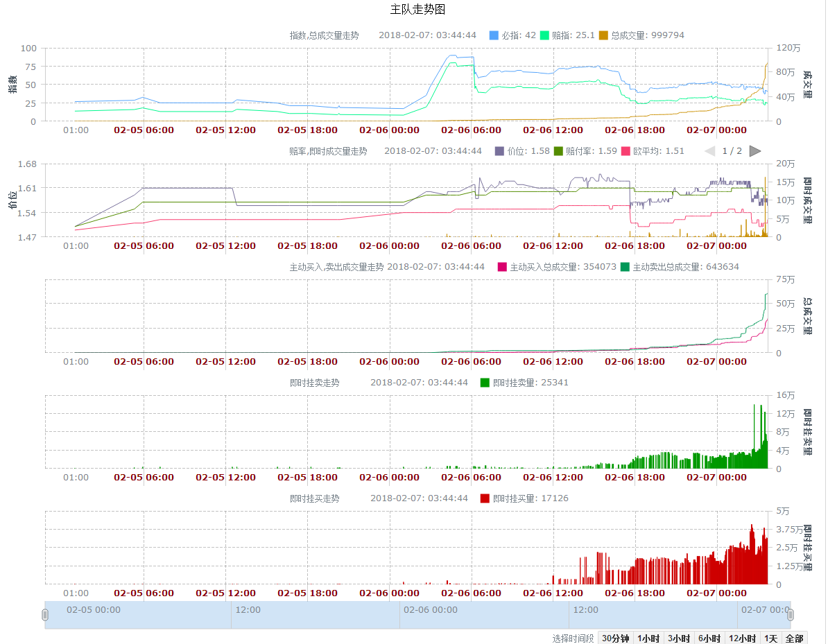Select the 3小时 time range
The image size is (828, 644).
point(679,638)
